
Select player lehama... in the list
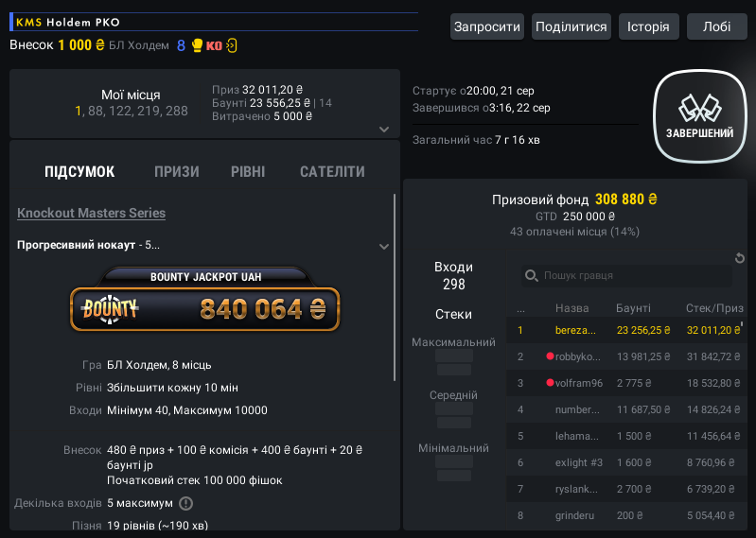(x=626, y=436)
